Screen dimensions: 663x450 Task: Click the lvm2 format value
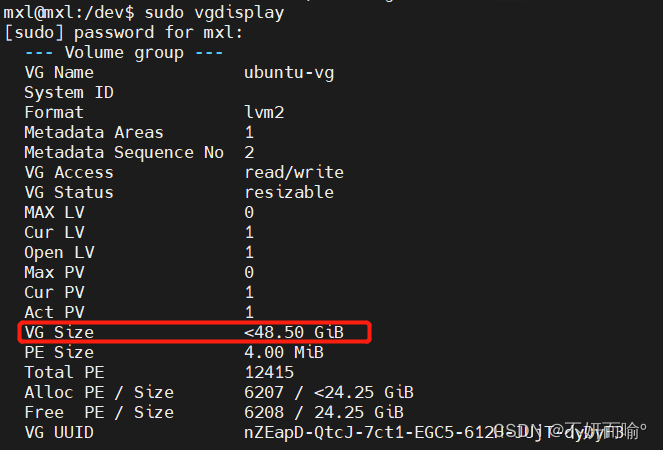pos(264,112)
